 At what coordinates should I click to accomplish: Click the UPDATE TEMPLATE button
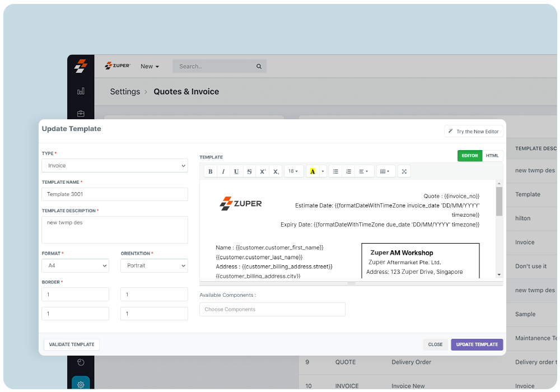[x=477, y=344]
